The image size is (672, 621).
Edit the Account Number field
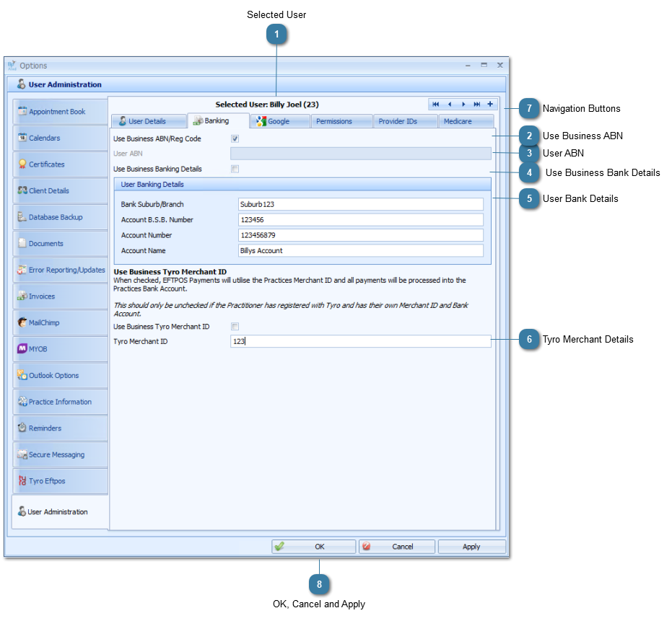[x=361, y=235]
